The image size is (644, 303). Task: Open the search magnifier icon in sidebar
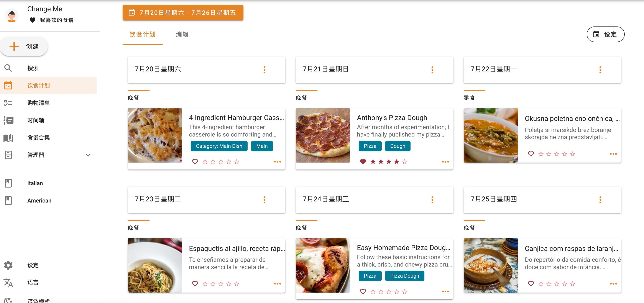[8, 68]
